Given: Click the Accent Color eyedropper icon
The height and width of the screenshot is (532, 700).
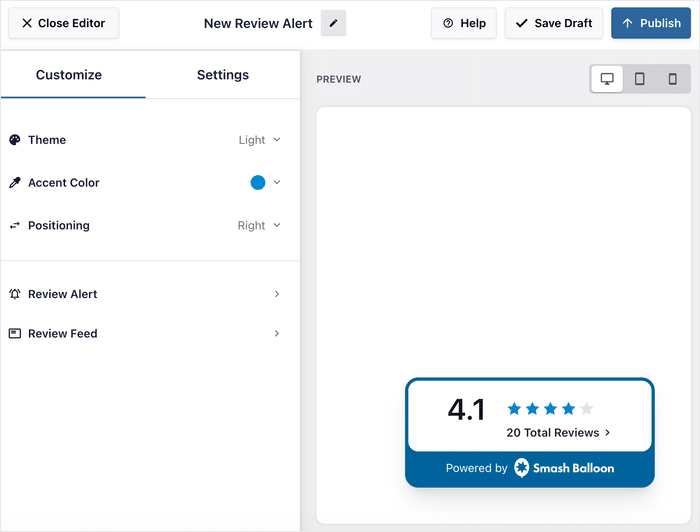Looking at the screenshot, I should coord(15,183).
